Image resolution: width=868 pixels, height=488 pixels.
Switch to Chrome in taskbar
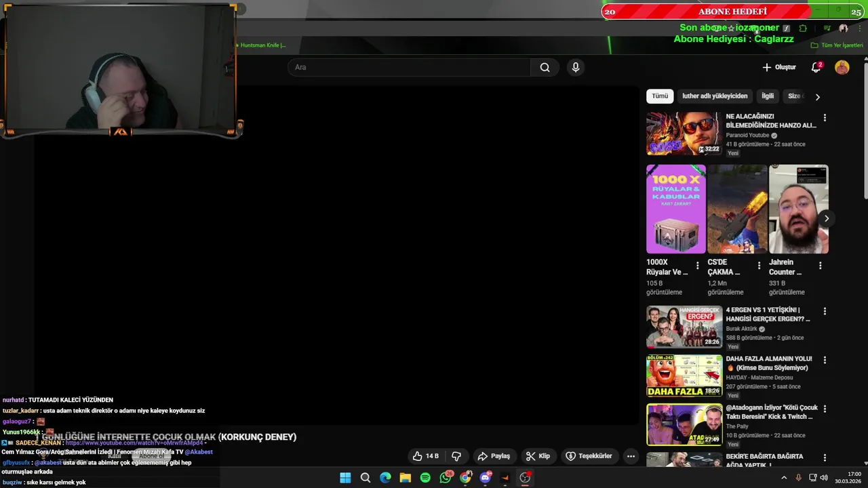pyautogui.click(x=465, y=478)
